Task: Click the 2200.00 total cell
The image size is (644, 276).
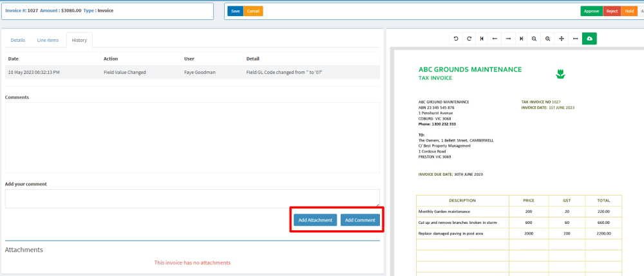Action: click(603, 234)
